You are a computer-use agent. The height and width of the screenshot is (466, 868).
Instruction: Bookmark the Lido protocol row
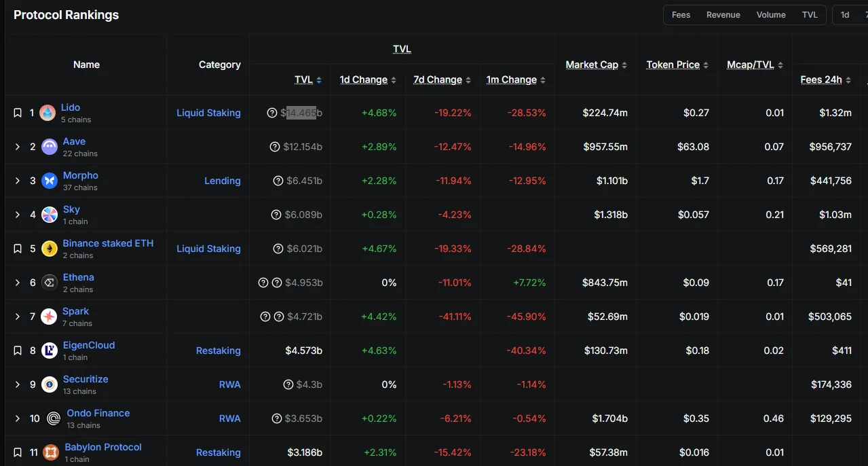(x=18, y=113)
